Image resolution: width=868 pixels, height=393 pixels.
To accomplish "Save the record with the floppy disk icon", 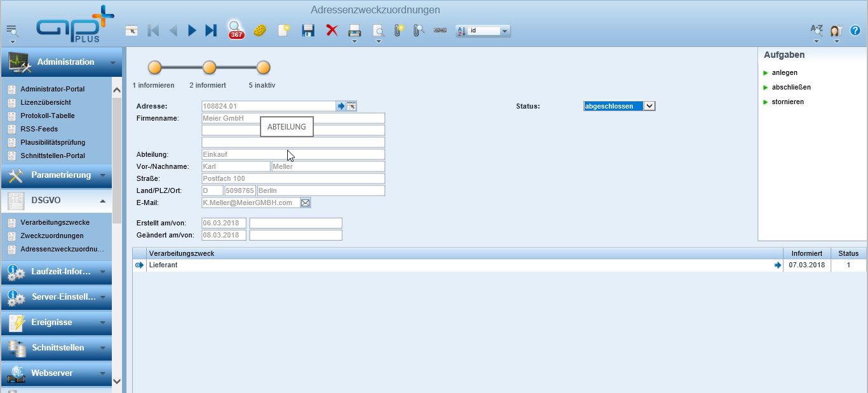I will click(308, 30).
